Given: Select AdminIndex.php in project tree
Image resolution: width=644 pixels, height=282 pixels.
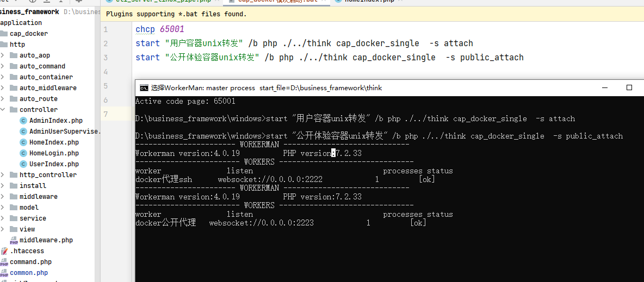Looking at the screenshot, I should click(x=56, y=121).
